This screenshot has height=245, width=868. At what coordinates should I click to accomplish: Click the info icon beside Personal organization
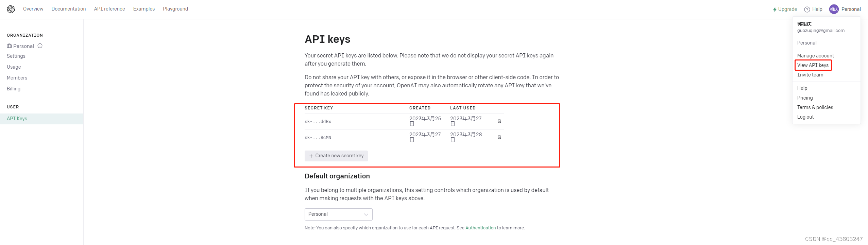(x=40, y=46)
